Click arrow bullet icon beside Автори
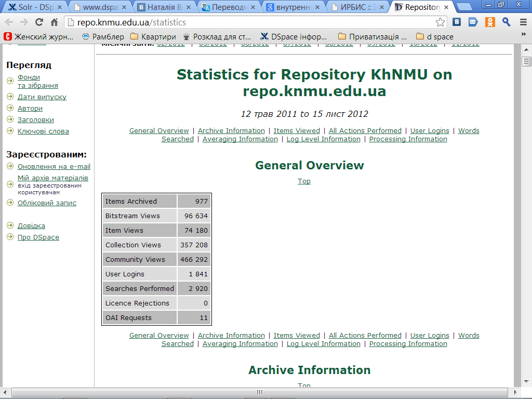 pyautogui.click(x=10, y=108)
